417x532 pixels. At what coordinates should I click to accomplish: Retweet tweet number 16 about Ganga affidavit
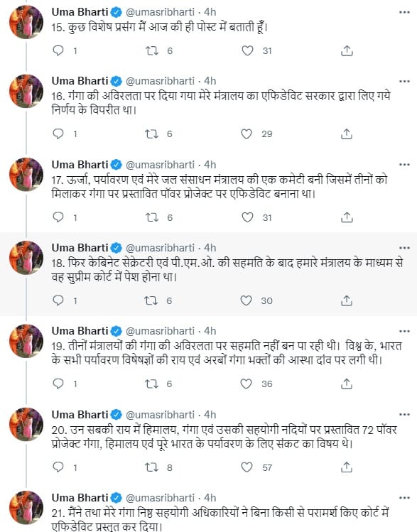click(151, 134)
